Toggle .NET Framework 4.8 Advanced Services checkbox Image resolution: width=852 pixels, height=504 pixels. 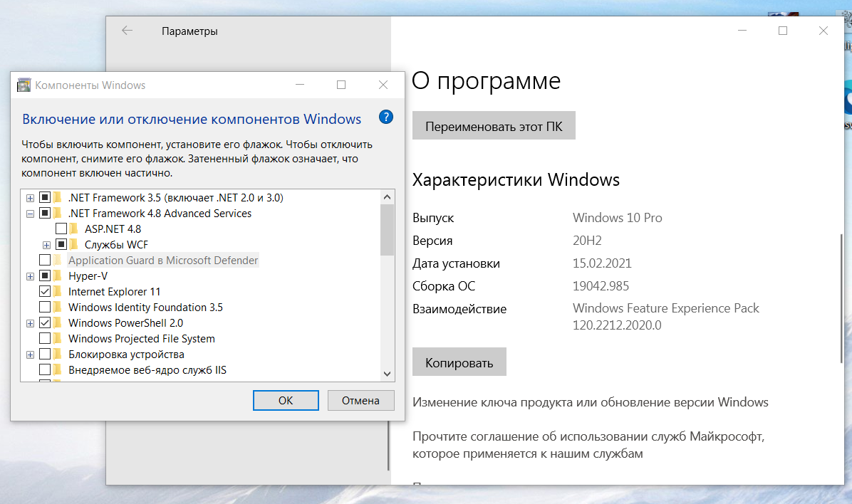(45, 213)
